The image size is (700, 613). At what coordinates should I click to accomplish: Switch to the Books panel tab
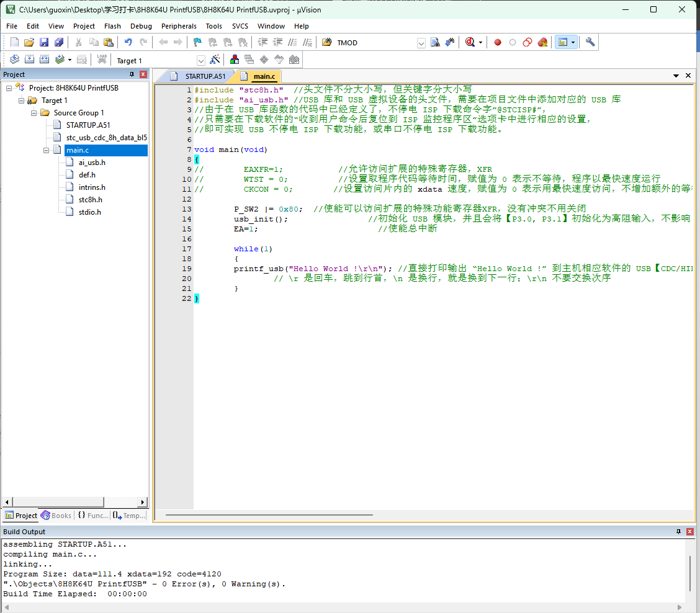coord(56,516)
